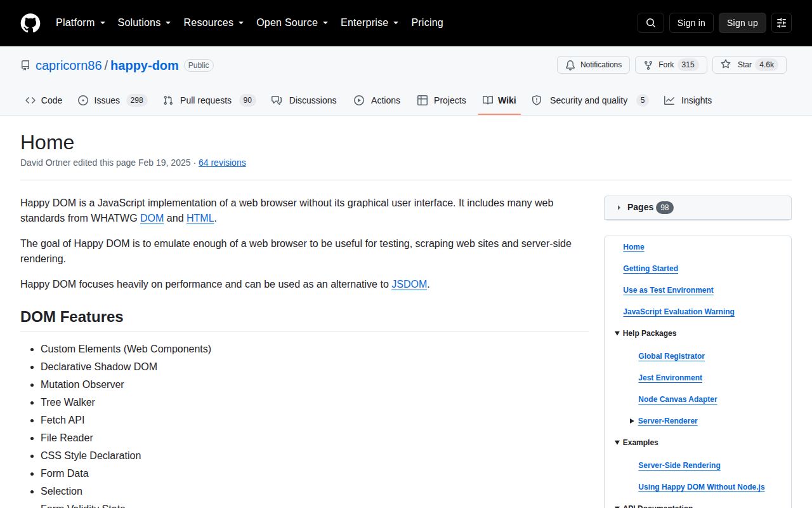This screenshot has height=508, width=812.
Task: Open the Enterprise dropdown menu
Action: [x=370, y=23]
